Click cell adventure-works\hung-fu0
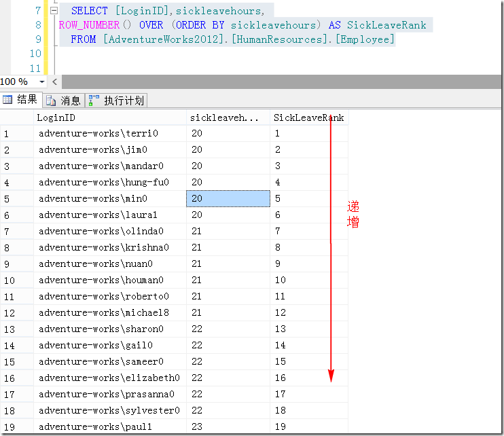The height and width of the screenshot is (436, 504). tap(109, 182)
